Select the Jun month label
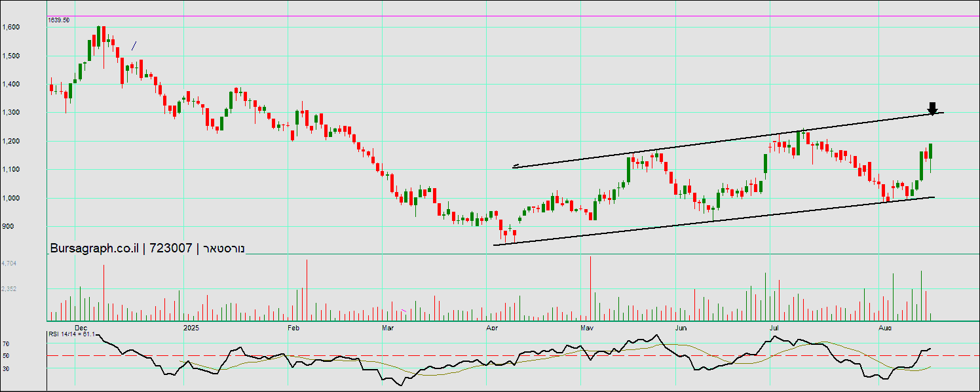 681,327
